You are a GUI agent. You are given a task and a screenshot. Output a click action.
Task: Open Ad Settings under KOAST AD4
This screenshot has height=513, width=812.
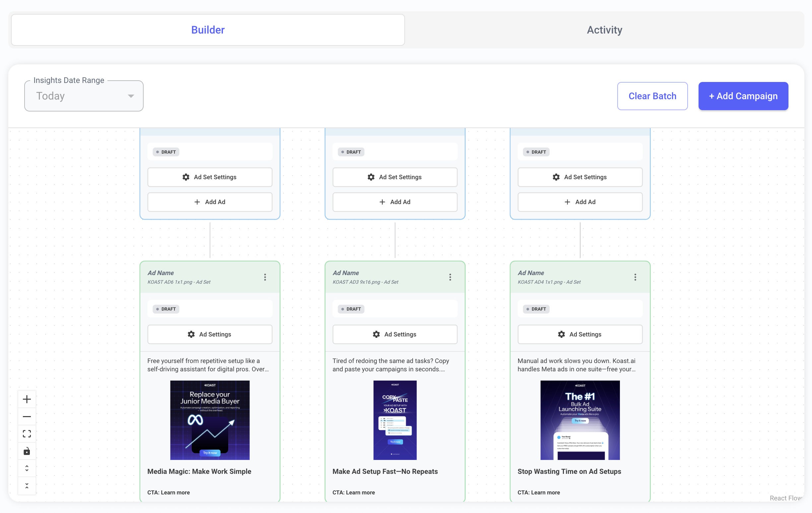[x=580, y=334]
